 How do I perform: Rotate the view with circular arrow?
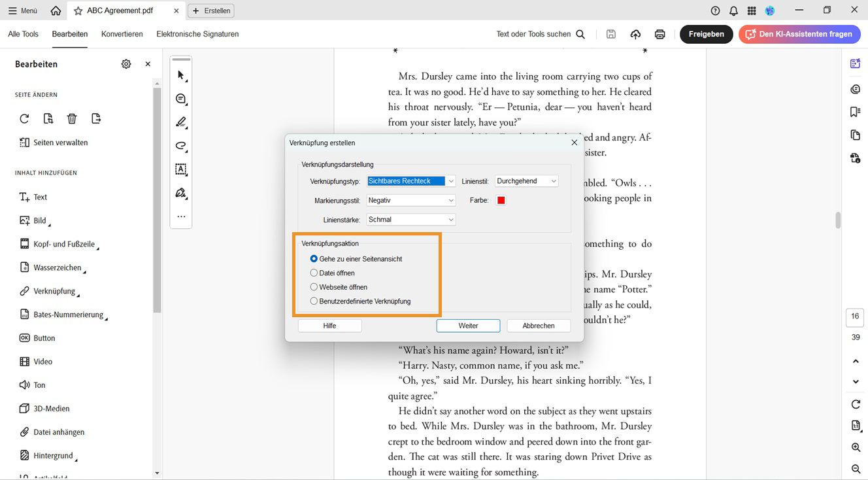(856, 405)
